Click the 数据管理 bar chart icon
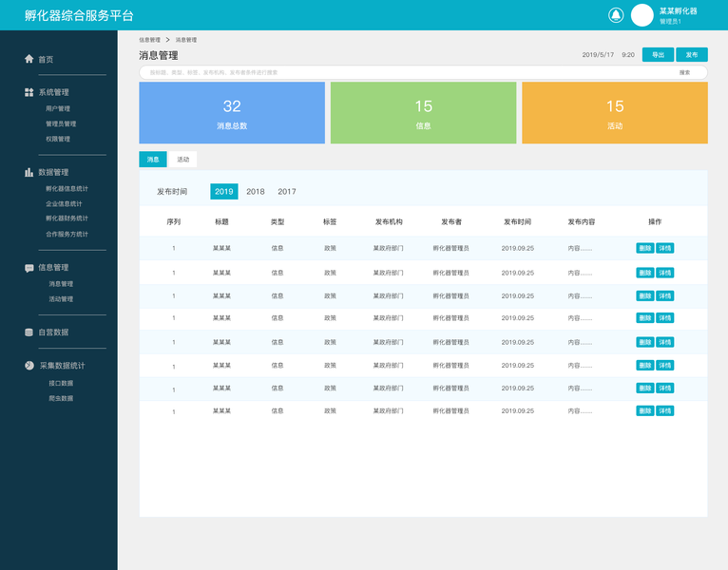 [x=29, y=172]
